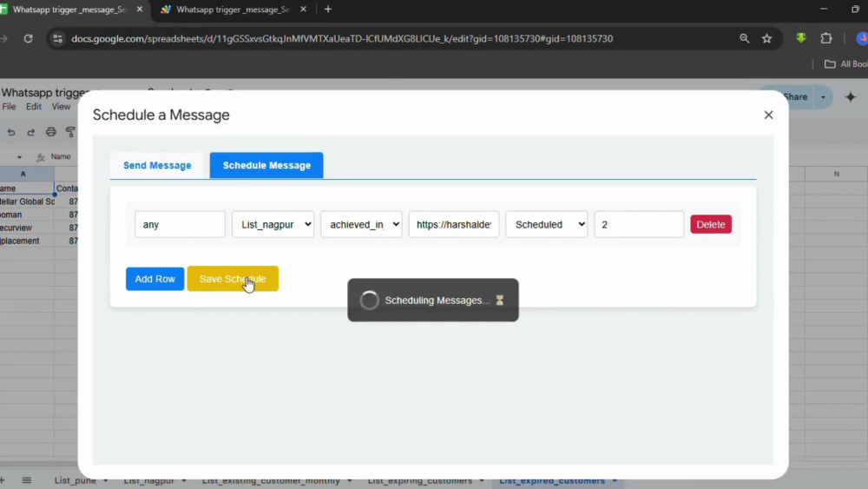Open the all sheets list icon
The image size is (868, 489).
click(27, 480)
